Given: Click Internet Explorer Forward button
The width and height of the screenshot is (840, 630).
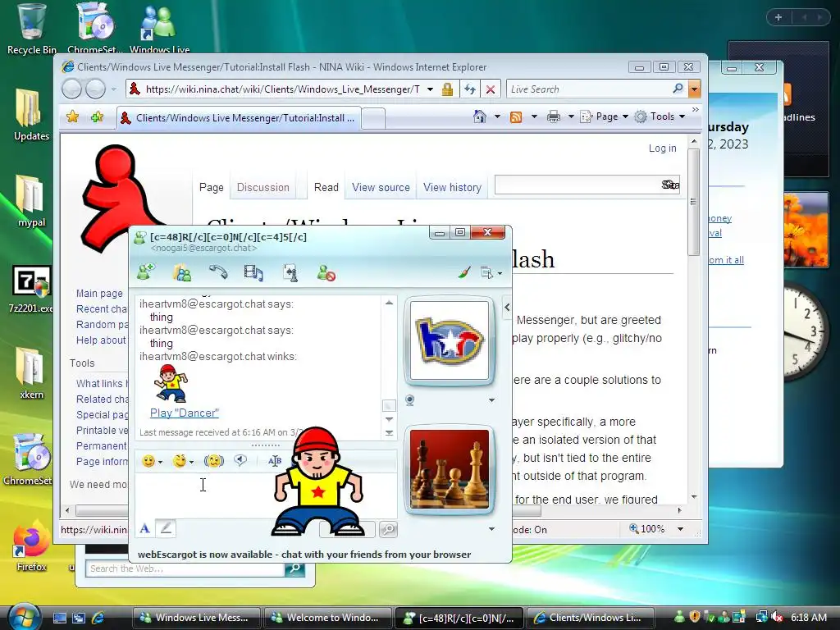Looking at the screenshot, I should 95,89.
